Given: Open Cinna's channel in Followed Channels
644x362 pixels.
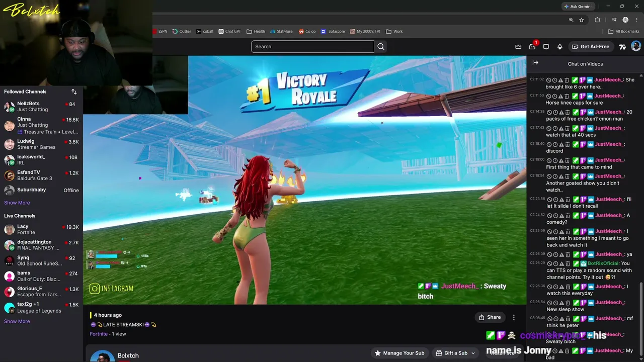Looking at the screenshot, I should 41,125.
